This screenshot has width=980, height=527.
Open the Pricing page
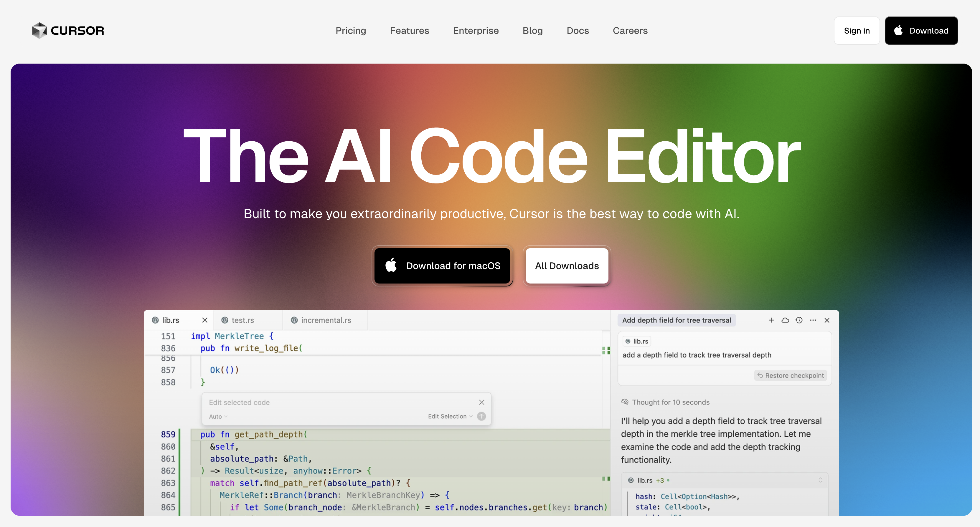pyautogui.click(x=351, y=30)
